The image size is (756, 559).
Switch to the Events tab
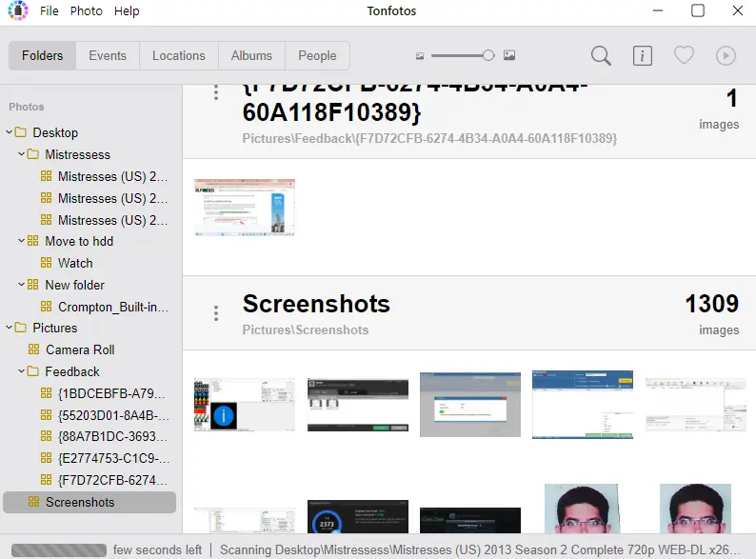[x=108, y=56]
